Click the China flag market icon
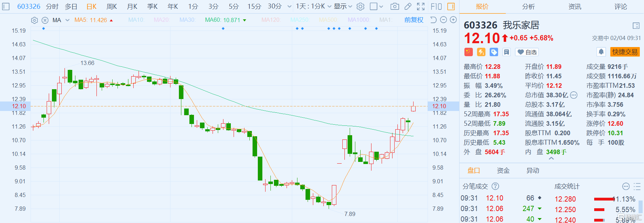Screen dimensions: 644x223 tap(468, 52)
